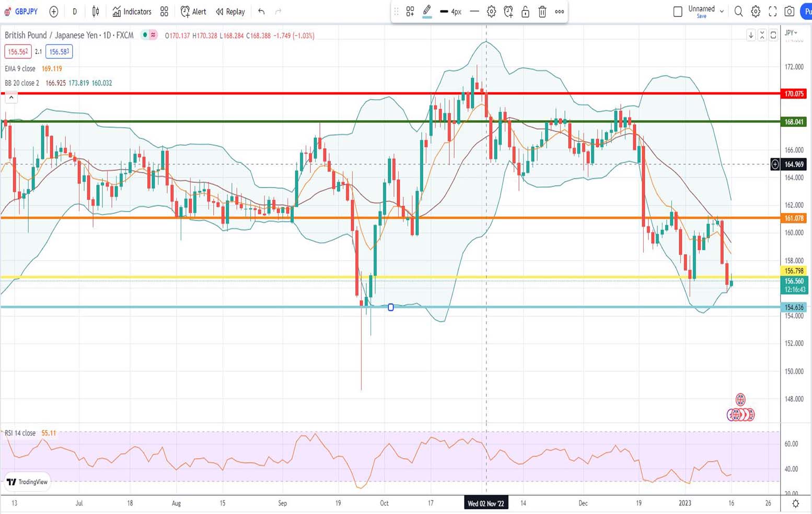
Task: Collapse the indicator legend chevron
Action: pyautogui.click(x=11, y=97)
